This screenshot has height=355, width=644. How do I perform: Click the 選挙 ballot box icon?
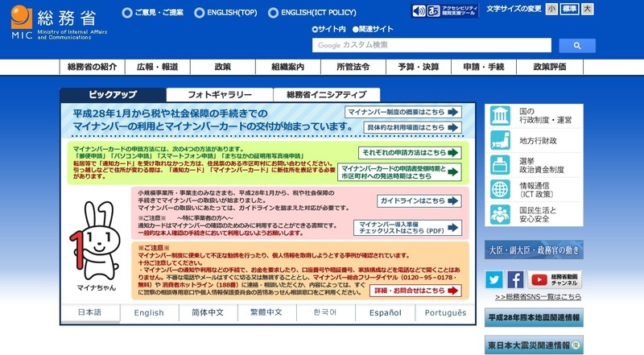(x=499, y=165)
